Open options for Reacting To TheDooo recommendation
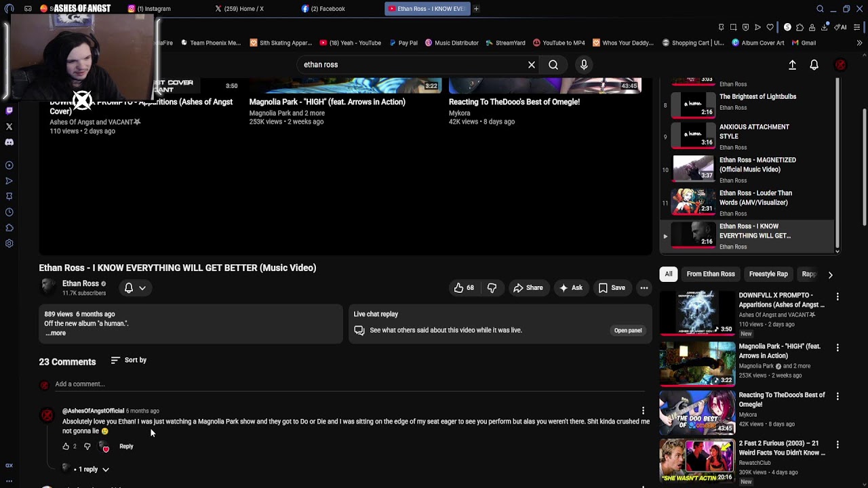868x488 pixels. pyautogui.click(x=837, y=396)
